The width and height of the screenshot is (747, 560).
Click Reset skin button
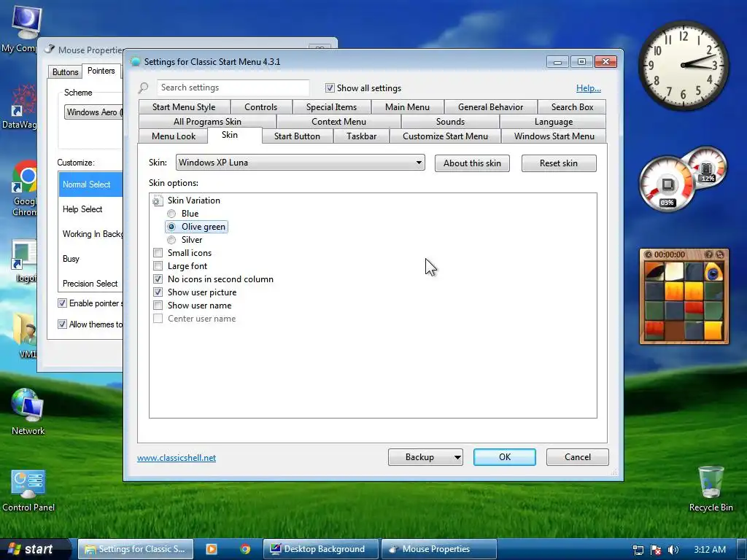click(558, 163)
